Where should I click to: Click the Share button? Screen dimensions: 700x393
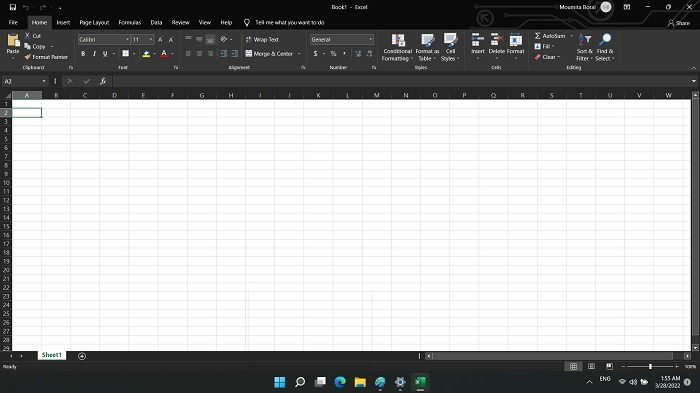point(679,23)
